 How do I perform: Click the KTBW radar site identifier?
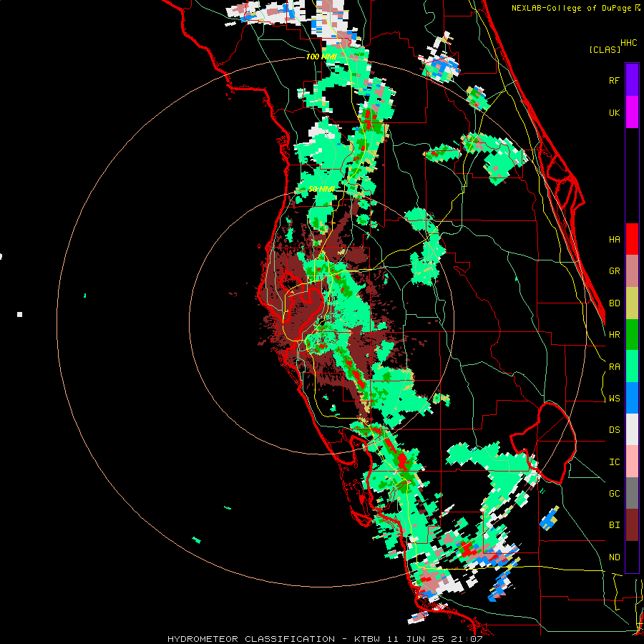pos(367,639)
